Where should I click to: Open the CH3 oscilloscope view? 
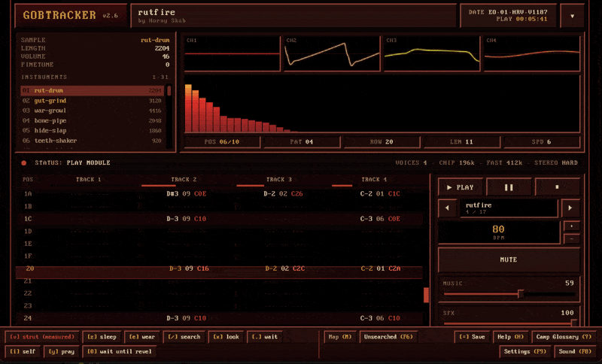[x=432, y=53]
